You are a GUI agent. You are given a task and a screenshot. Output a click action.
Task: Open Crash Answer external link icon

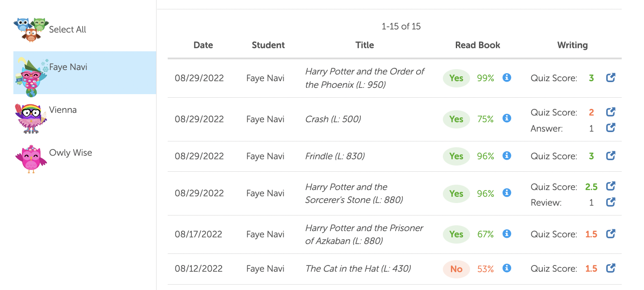click(x=611, y=128)
